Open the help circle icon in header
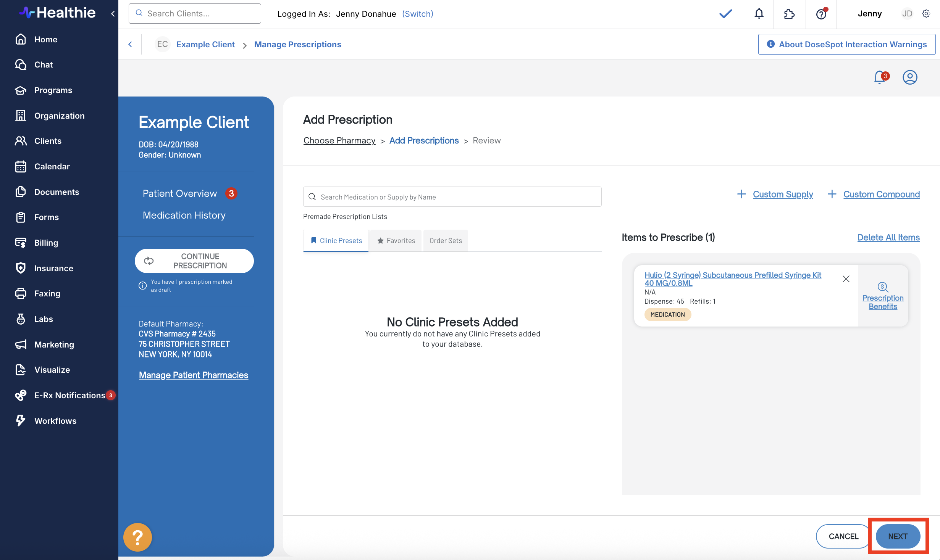940x560 pixels. pyautogui.click(x=821, y=14)
